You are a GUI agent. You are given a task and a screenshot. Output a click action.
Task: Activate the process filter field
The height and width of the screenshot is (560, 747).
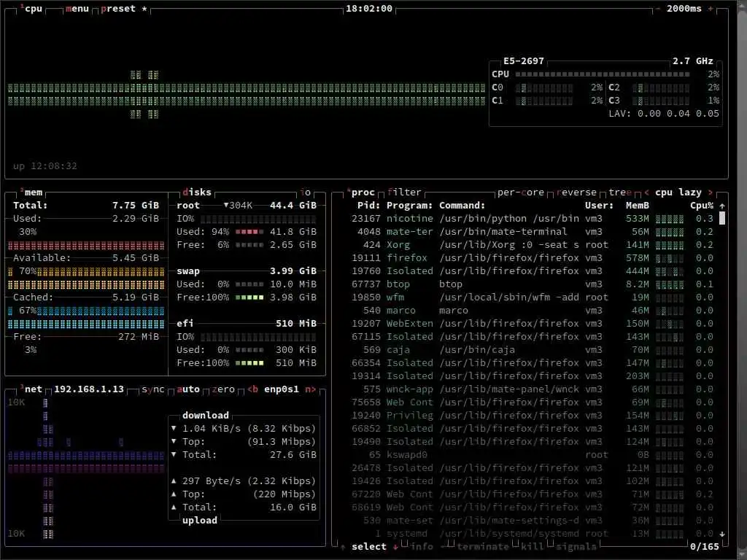point(404,192)
